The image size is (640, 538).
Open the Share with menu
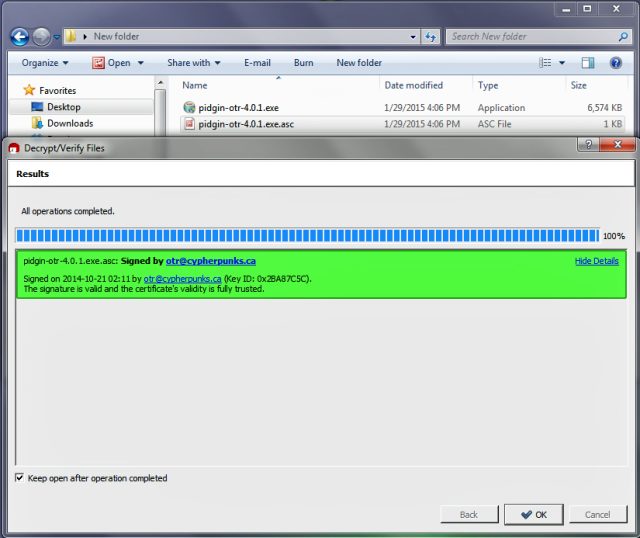194,63
